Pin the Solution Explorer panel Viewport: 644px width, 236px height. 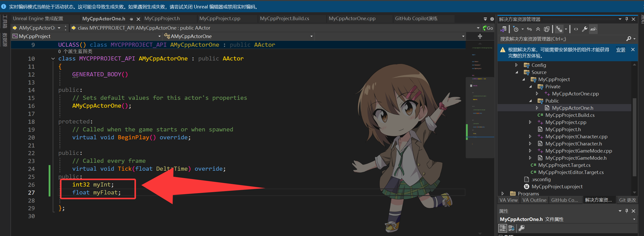pyautogui.click(x=627, y=19)
